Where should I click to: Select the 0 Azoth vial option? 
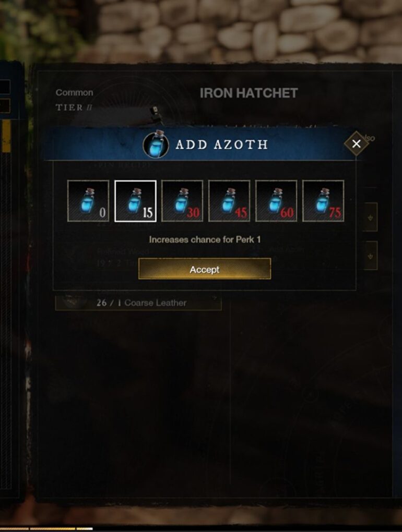point(88,201)
